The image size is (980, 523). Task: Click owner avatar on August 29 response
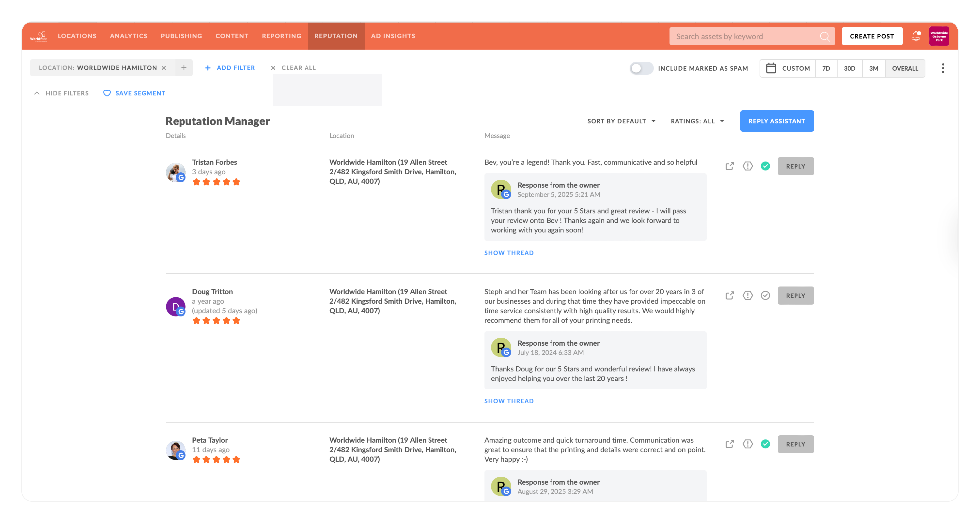[x=501, y=486]
